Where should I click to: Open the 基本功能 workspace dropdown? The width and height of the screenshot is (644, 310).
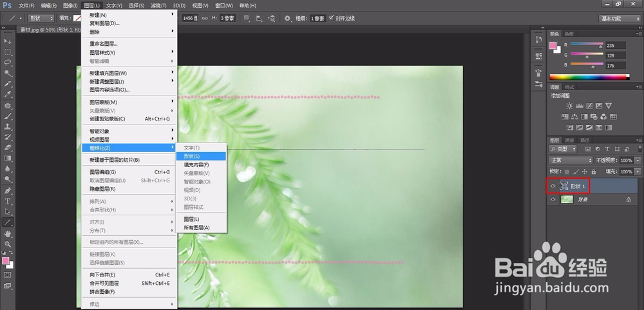pyautogui.click(x=620, y=19)
